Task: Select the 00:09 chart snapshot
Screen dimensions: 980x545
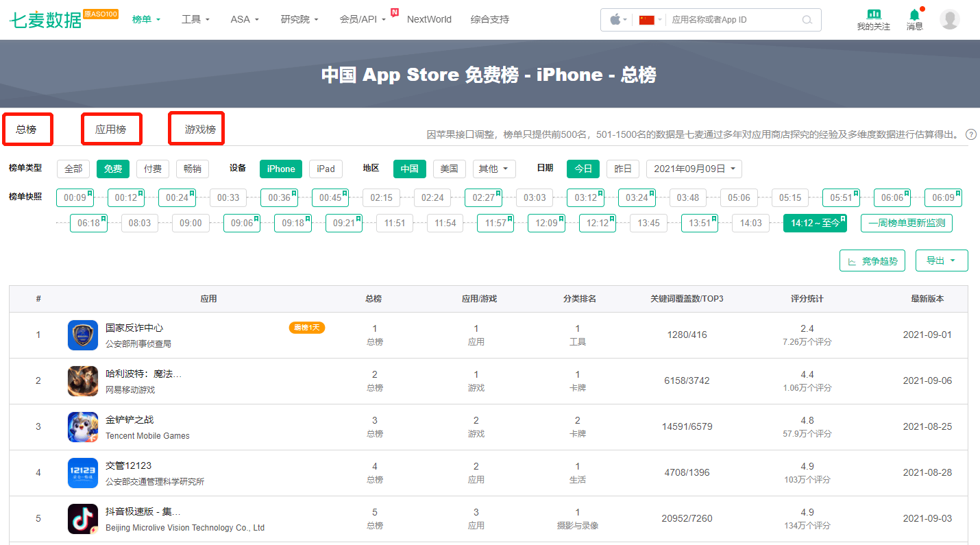Action: pyautogui.click(x=75, y=197)
